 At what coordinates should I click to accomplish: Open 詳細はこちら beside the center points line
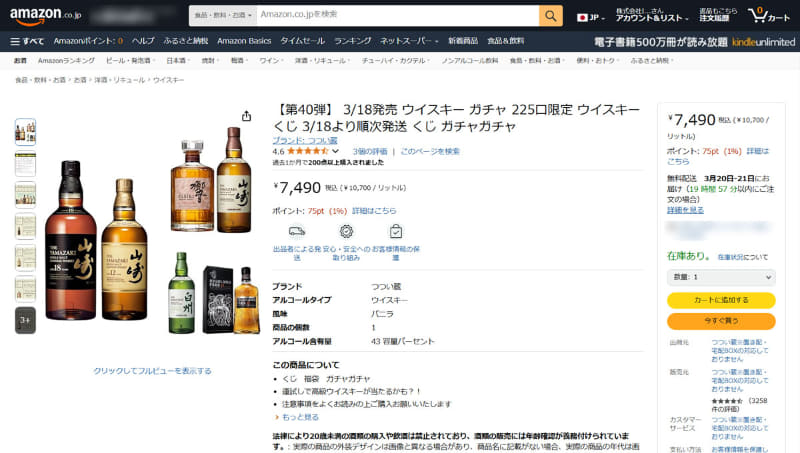pos(374,211)
